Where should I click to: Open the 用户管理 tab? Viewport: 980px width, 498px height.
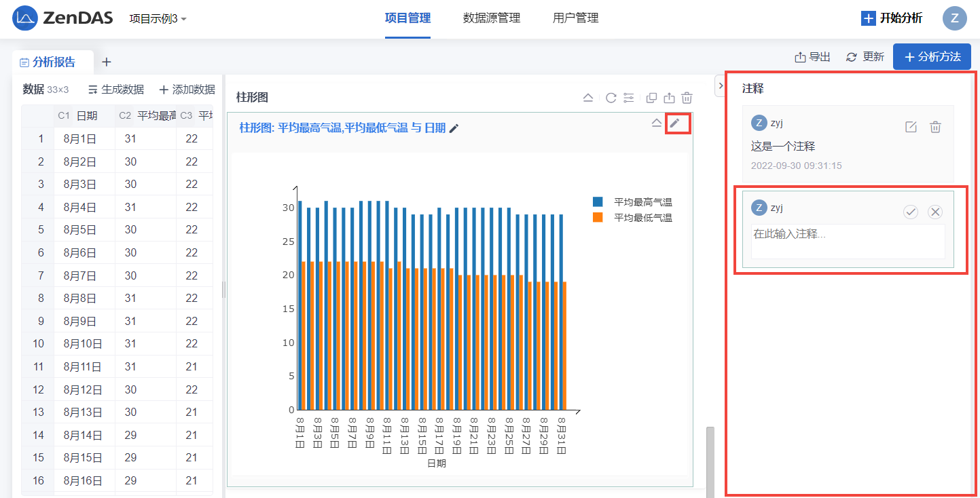tap(576, 18)
